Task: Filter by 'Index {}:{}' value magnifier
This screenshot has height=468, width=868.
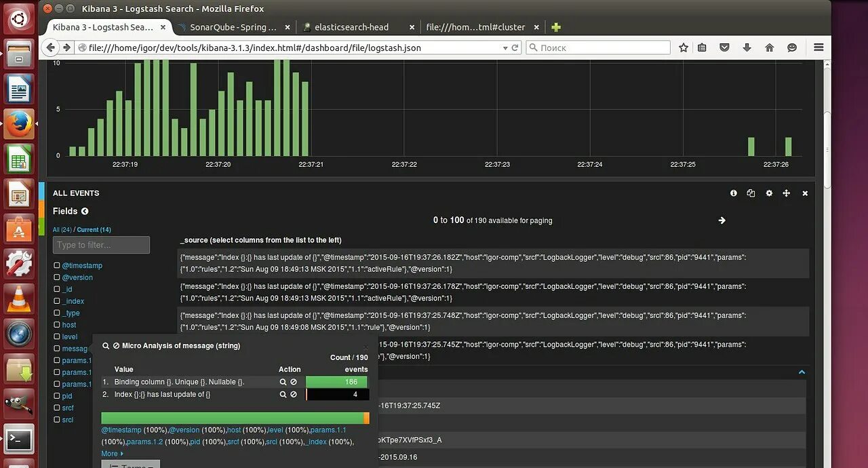Action: pos(283,394)
